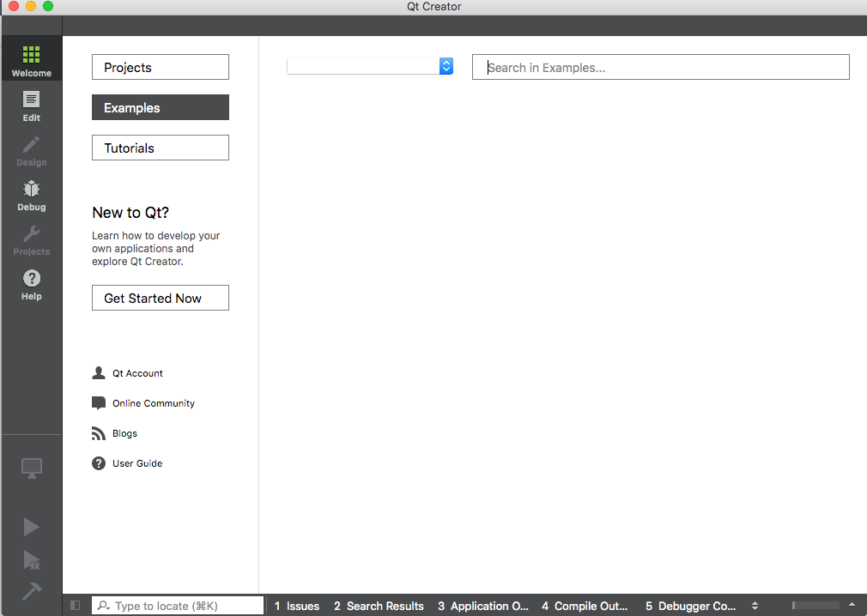The image size is (867, 616).
Task: Click the Qt Account person icon
Action: point(99,373)
